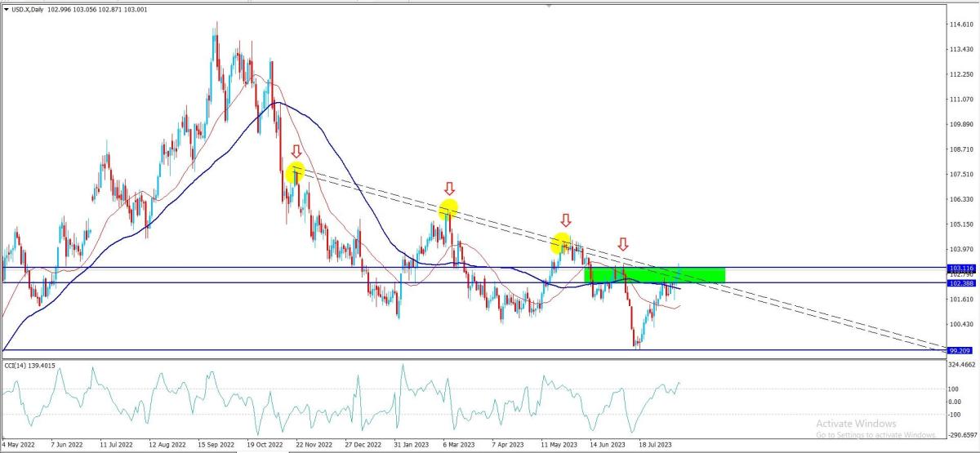The height and width of the screenshot is (453, 980).
Task: Select the 103.116 horizontal line price tag
Action: click(960, 268)
